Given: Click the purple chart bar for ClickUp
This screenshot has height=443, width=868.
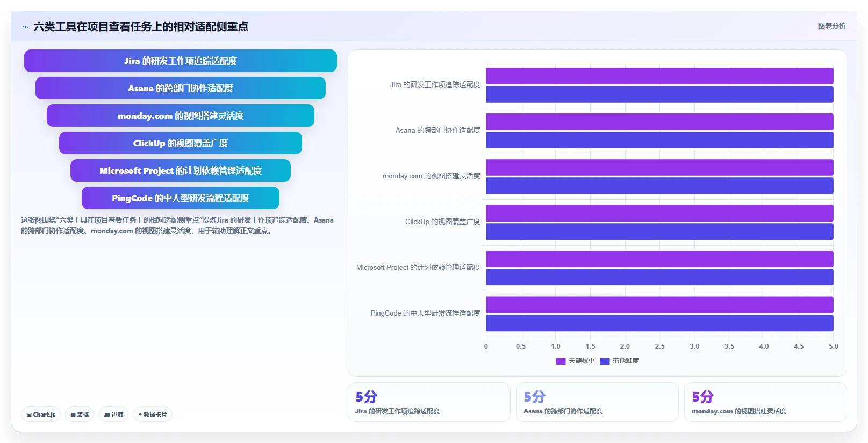Looking at the screenshot, I should (659, 213).
